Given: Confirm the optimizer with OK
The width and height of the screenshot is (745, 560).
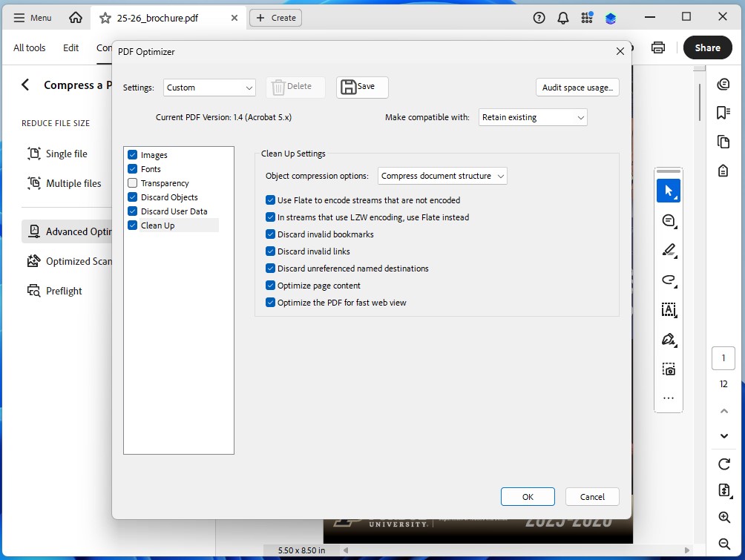Looking at the screenshot, I should tap(527, 496).
